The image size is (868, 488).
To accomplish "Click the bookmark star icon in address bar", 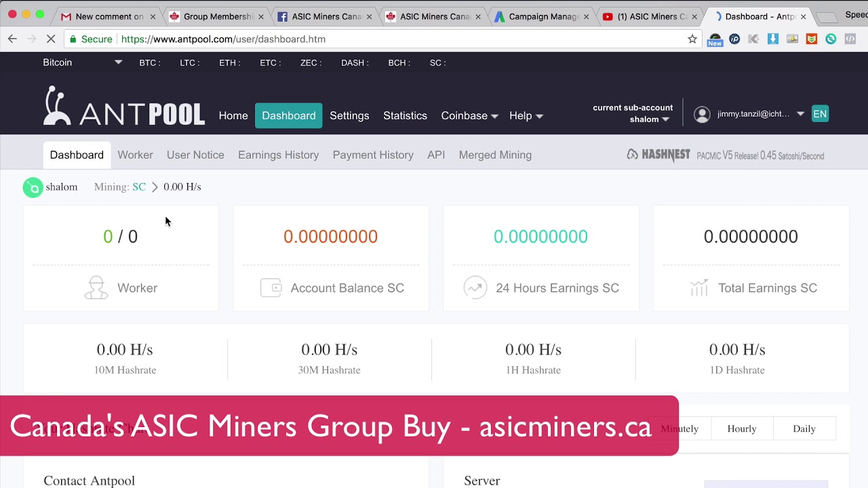I will [692, 39].
